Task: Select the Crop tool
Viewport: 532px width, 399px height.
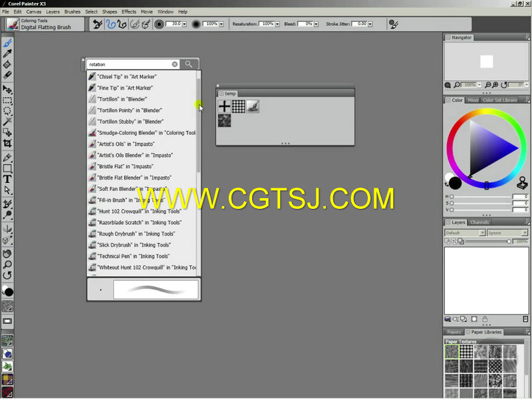Action: 7,143
